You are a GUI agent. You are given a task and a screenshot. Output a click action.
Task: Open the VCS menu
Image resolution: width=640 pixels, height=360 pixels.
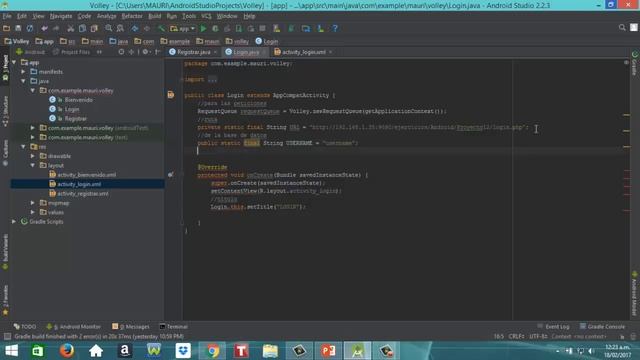click(x=207, y=16)
